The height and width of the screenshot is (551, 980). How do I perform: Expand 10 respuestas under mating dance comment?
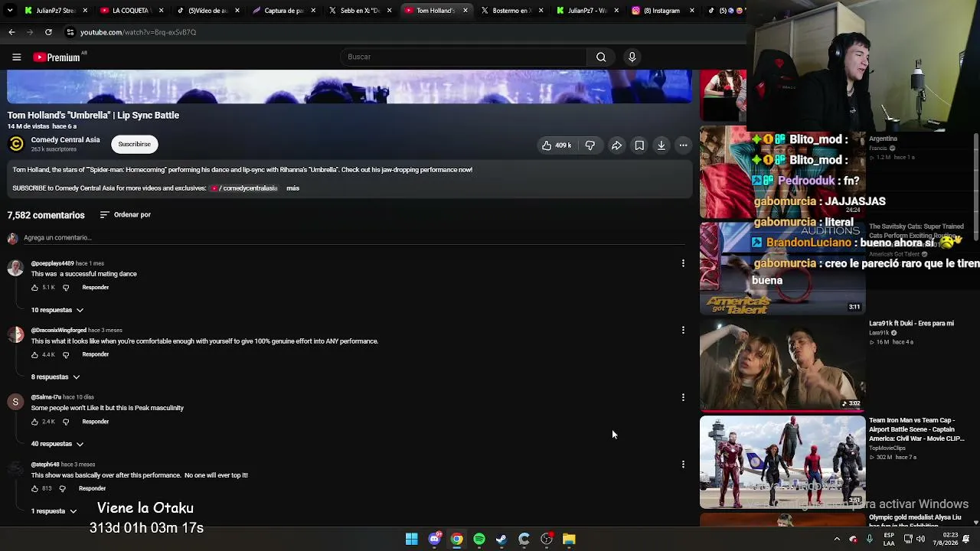coord(57,310)
